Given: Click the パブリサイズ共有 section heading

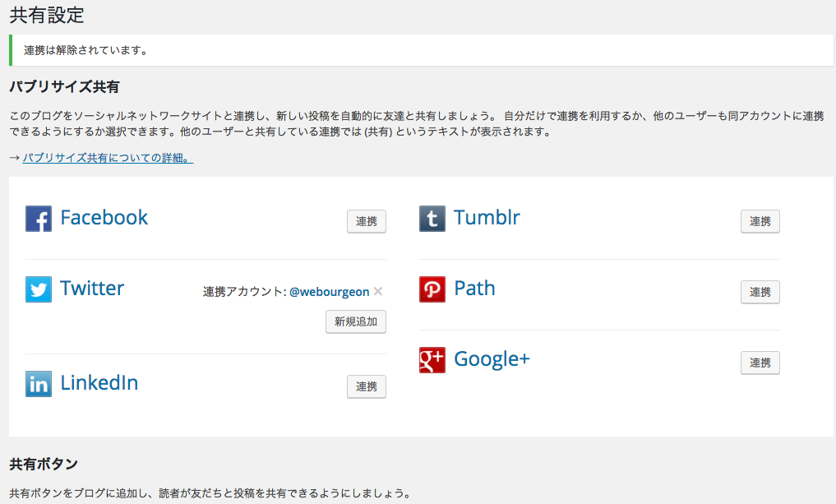Looking at the screenshot, I should point(64,86).
